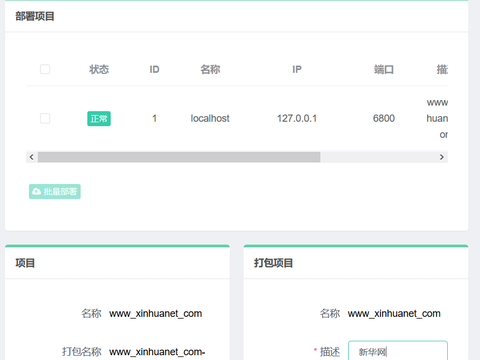
Task: Select the localhost name cell
Action: click(210, 118)
